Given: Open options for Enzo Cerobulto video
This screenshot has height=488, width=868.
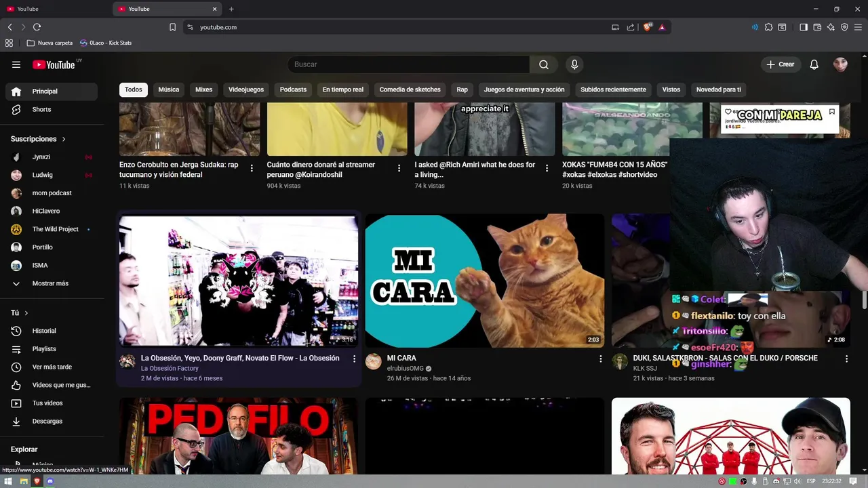Looking at the screenshot, I should coord(252,168).
